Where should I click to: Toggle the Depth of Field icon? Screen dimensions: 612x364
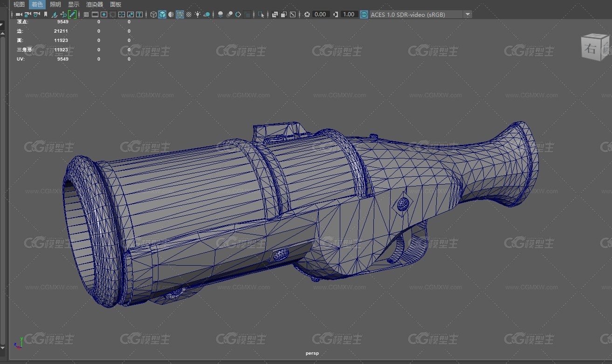(247, 14)
